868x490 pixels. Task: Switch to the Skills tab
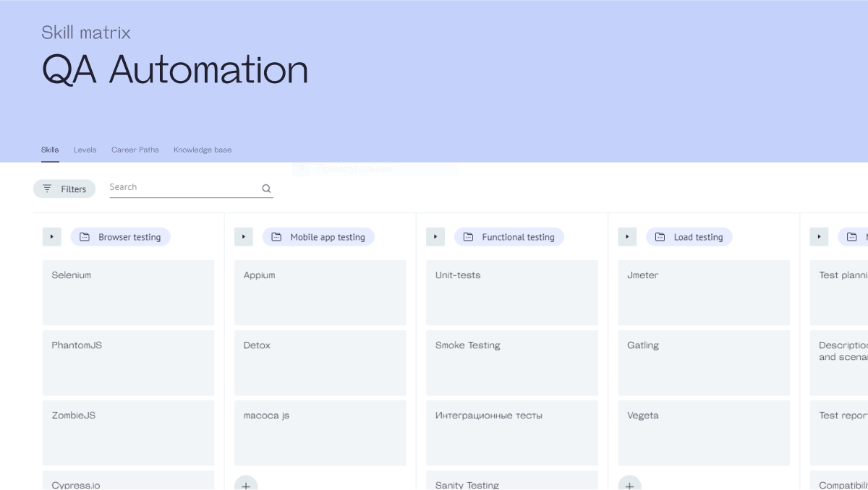[50, 150]
